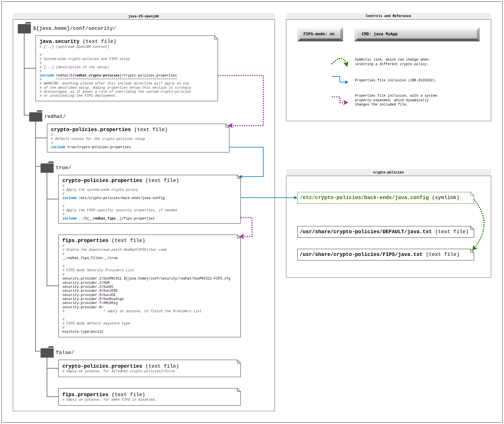The image size is (504, 424).
Task: Click the true/ folder icon
Action: coord(47,167)
